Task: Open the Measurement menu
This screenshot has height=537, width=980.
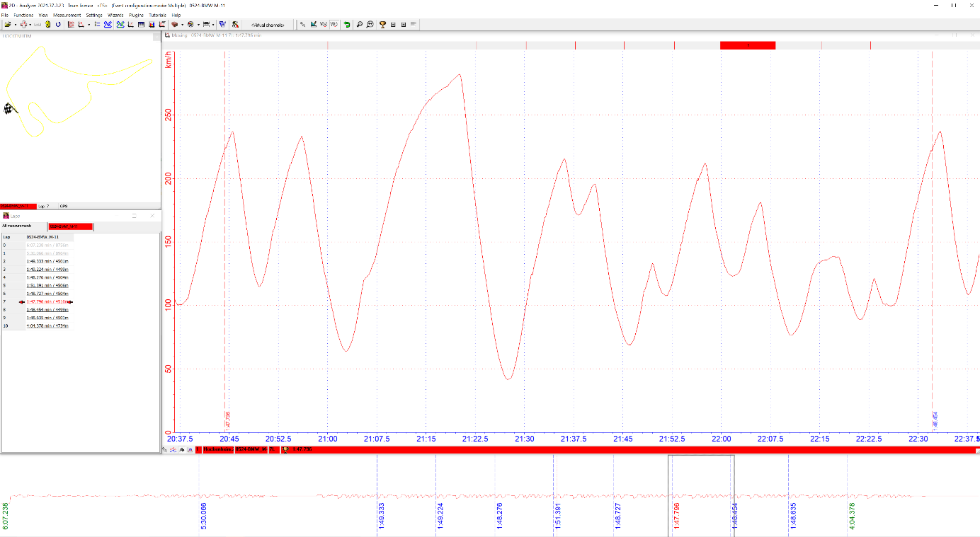Action: pos(67,15)
